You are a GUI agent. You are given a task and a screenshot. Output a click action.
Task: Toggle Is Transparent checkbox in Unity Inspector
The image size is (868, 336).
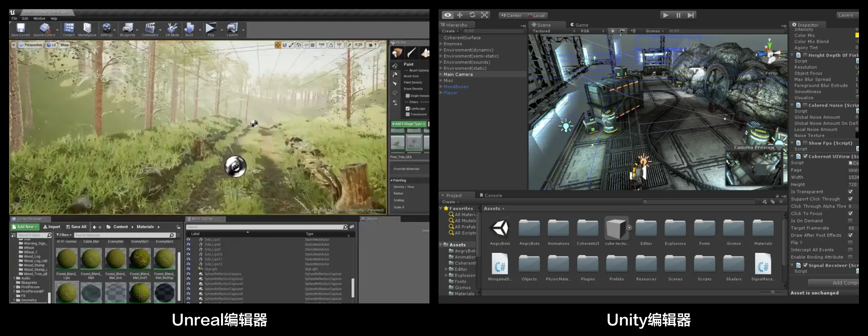(x=850, y=192)
